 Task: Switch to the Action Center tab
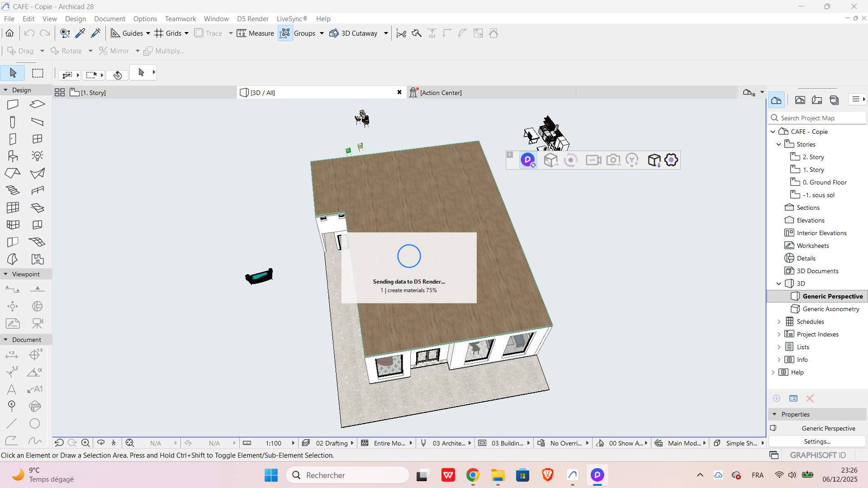pos(441,93)
